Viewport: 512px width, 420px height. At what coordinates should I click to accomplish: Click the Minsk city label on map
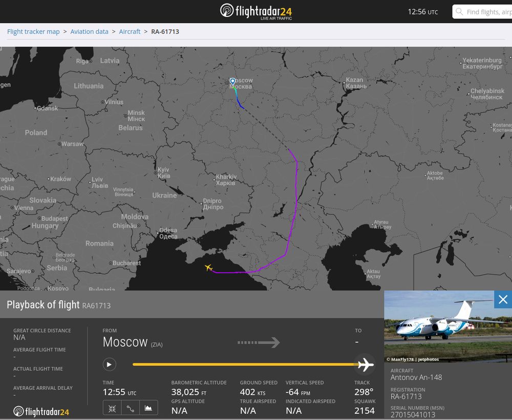point(136,116)
